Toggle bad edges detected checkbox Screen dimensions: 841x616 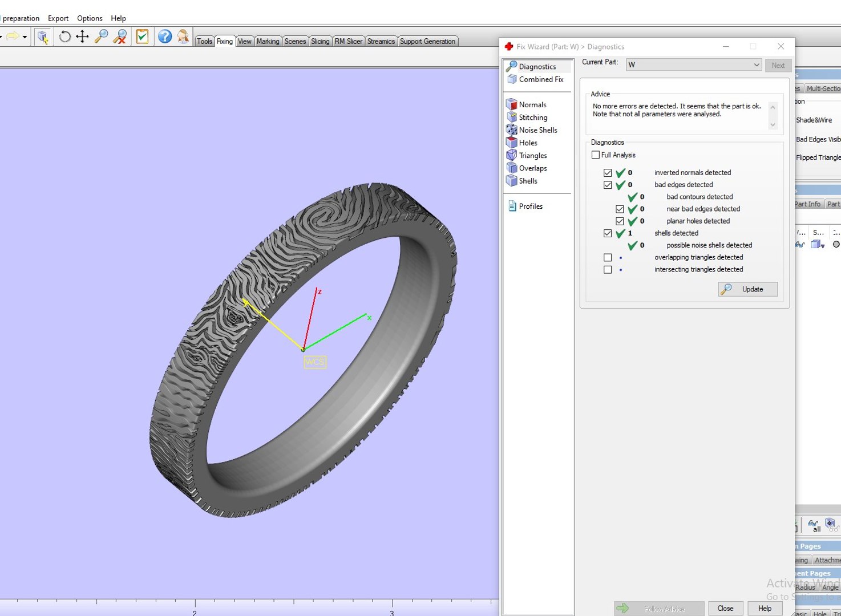click(608, 185)
